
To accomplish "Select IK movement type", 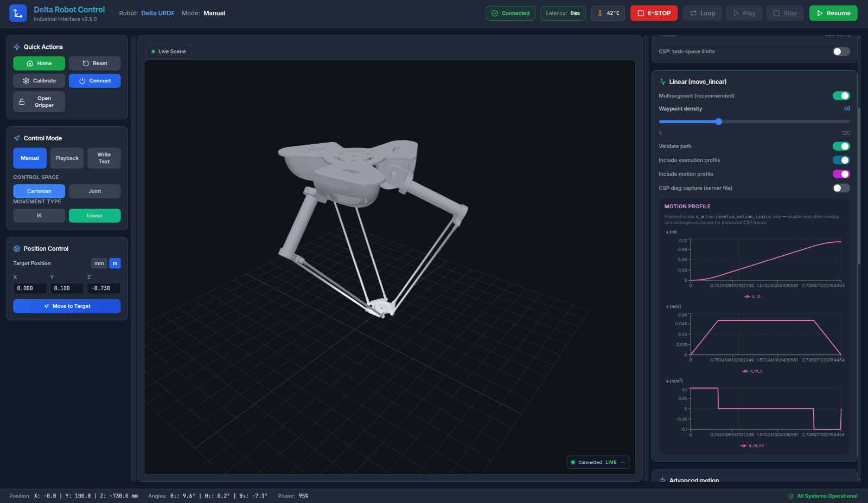I will (x=39, y=216).
